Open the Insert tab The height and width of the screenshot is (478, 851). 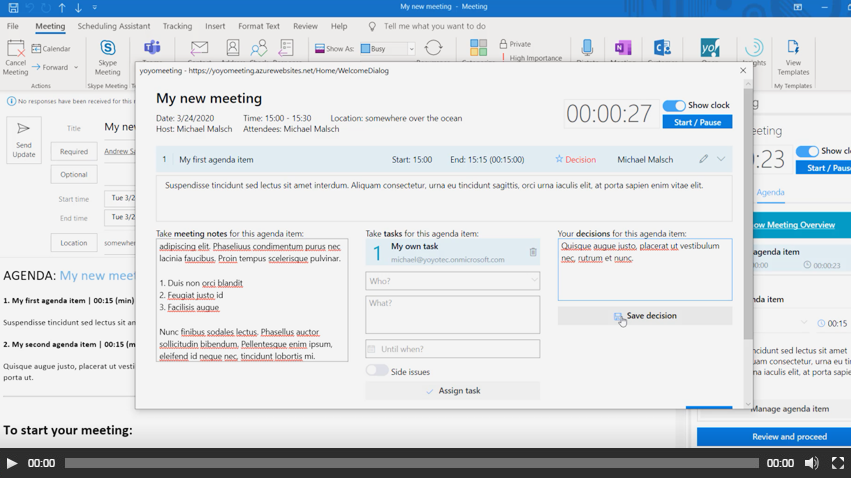[215, 26]
